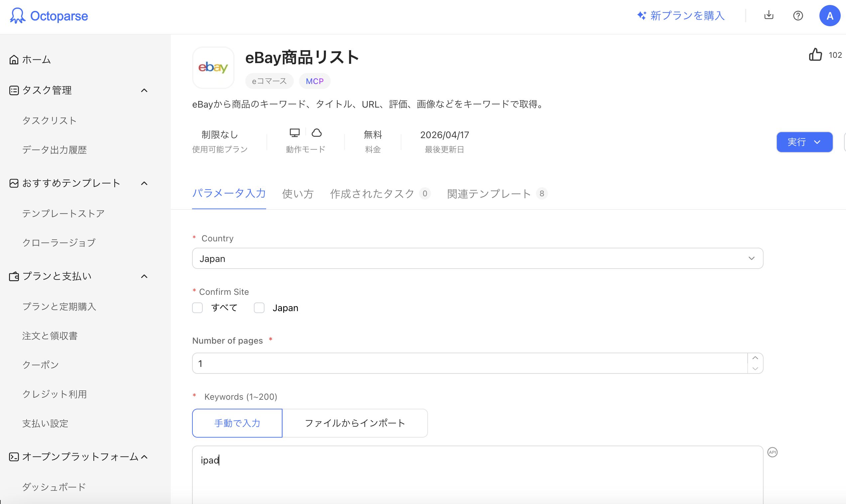Open the user avatar A menu
The height and width of the screenshot is (504, 846).
pos(830,16)
